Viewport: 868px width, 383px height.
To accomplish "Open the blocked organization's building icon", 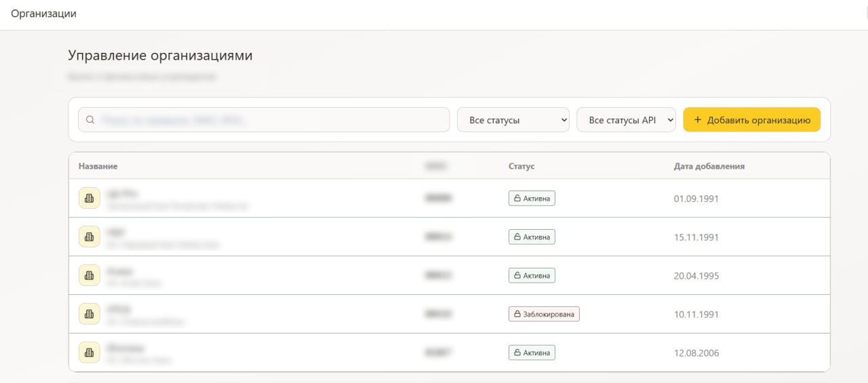I will tap(90, 314).
